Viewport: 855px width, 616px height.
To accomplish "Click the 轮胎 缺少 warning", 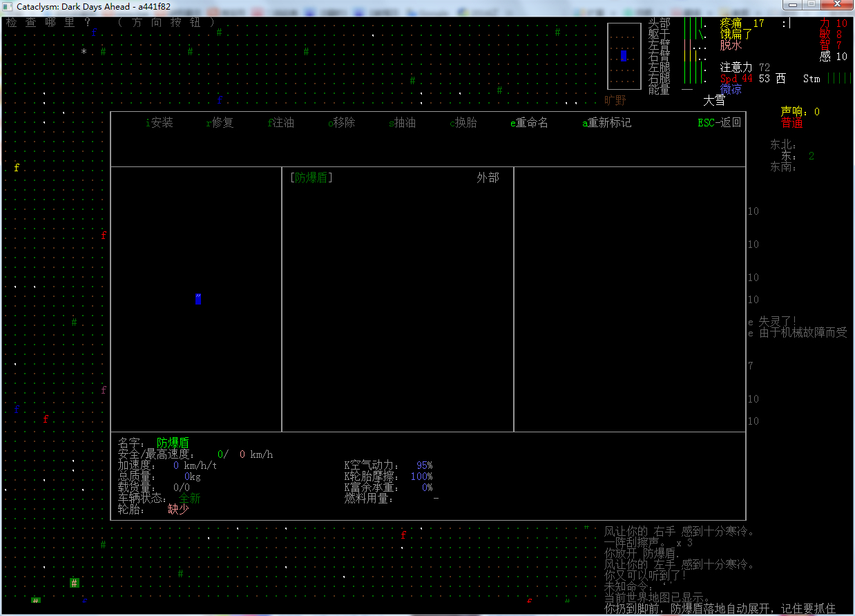I will point(178,510).
